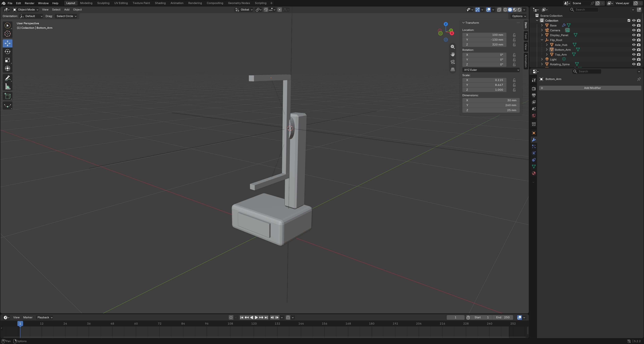Open the Material properties tab icon
This screenshot has height=344, width=644.
point(534,173)
